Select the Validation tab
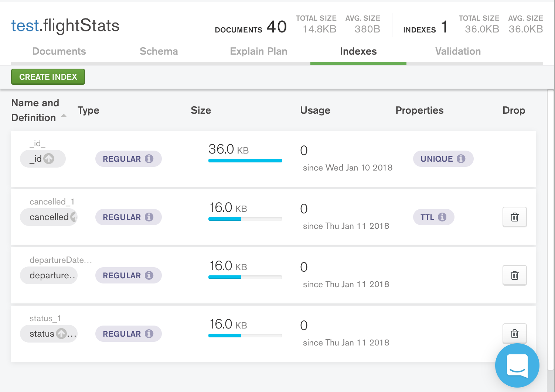 pyautogui.click(x=458, y=51)
